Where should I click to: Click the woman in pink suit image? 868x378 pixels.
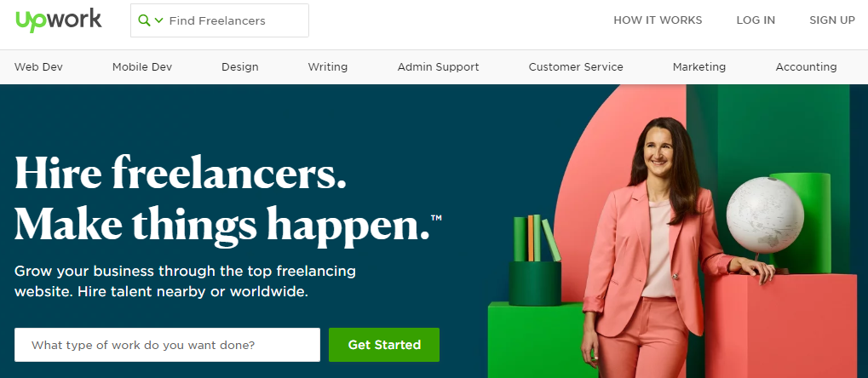pyautogui.click(x=664, y=249)
